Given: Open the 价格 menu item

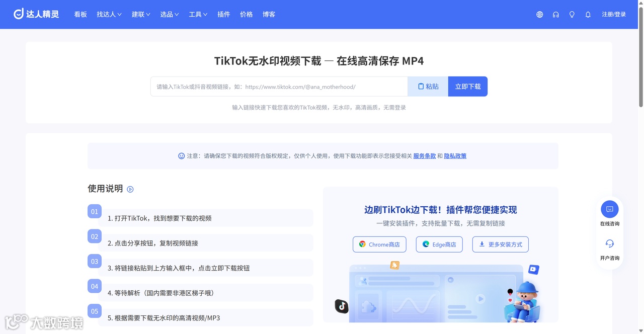Looking at the screenshot, I should click(247, 15).
